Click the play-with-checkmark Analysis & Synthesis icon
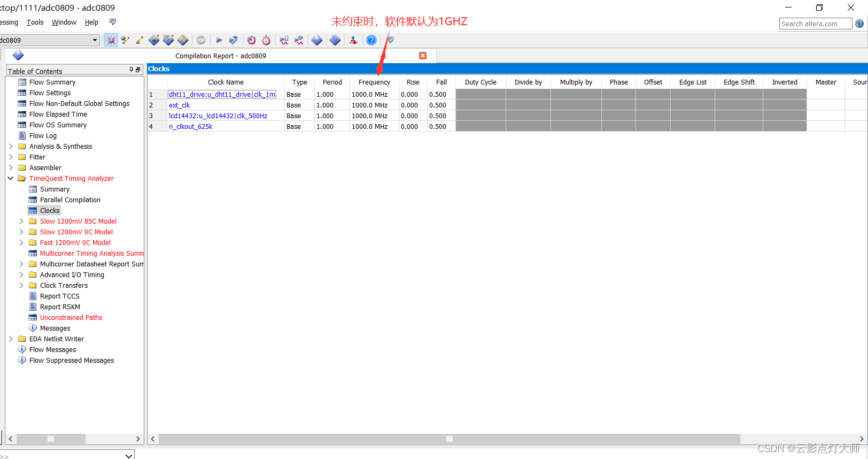Image resolution: width=868 pixels, height=459 pixels. (233, 40)
